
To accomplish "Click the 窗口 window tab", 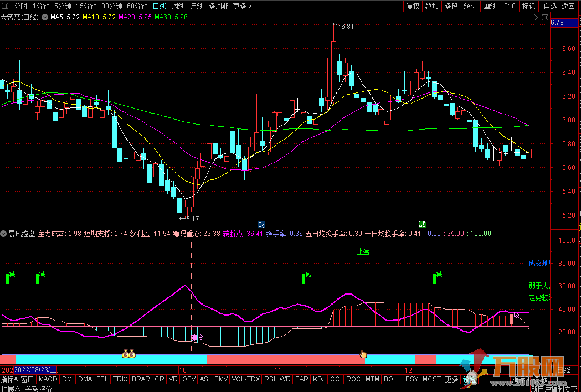I will click(28, 379).
